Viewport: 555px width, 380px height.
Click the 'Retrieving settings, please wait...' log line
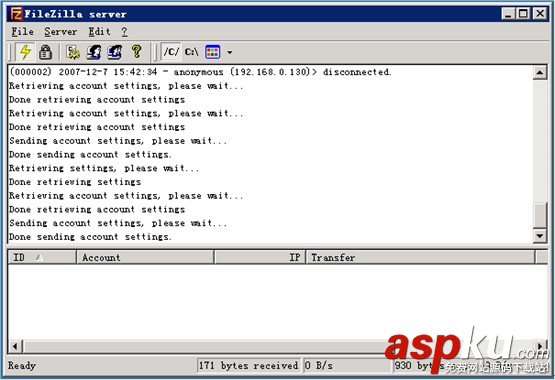tap(104, 168)
